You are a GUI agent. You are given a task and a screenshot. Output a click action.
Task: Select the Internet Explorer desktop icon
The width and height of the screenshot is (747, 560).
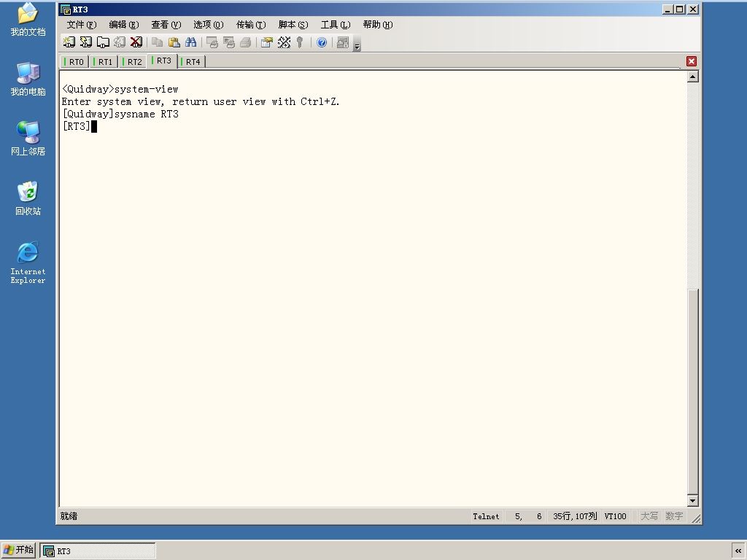(x=28, y=262)
